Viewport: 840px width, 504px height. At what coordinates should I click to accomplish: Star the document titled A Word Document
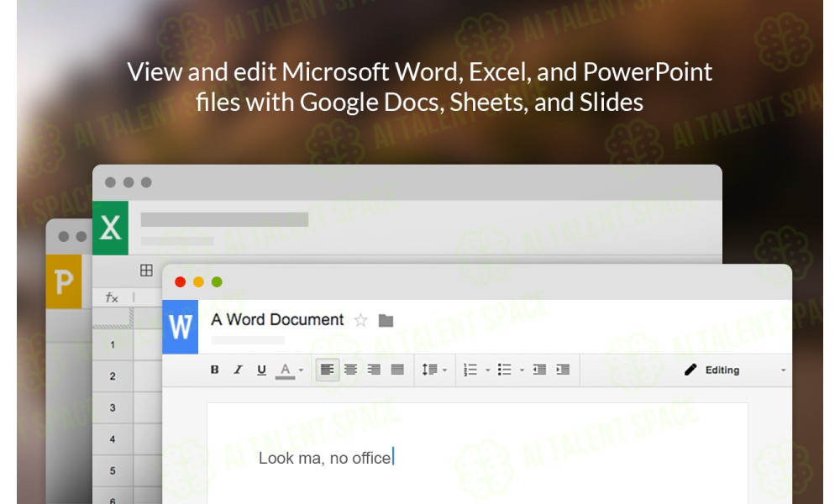(361, 320)
